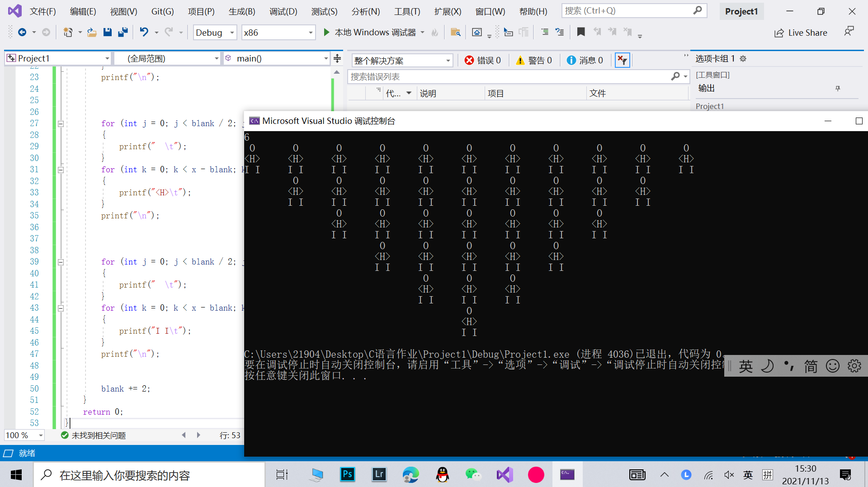The image size is (868, 487).
Task: Toggle the IME 简 simplified/traditional button
Action: coord(811,366)
